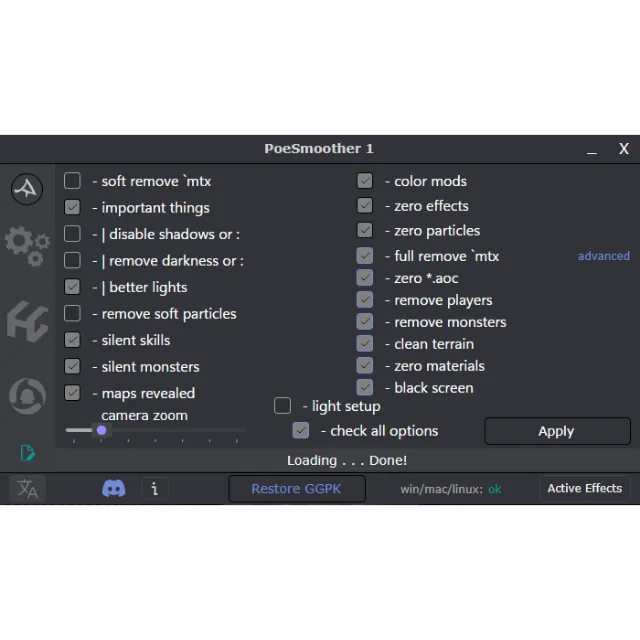
Task: Click the teal edit file sidebar icon
Action: pos(28,453)
